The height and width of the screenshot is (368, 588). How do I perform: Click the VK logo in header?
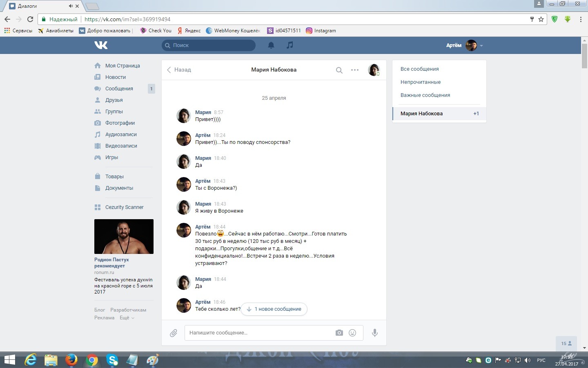101,45
